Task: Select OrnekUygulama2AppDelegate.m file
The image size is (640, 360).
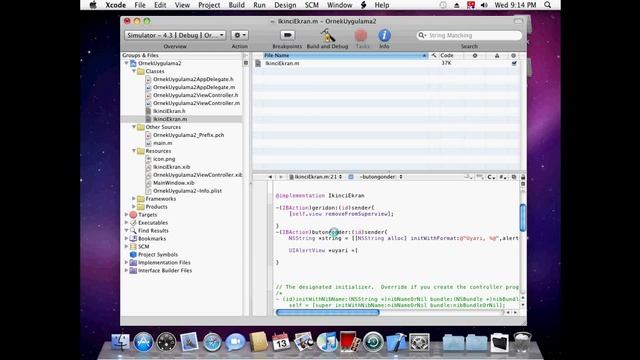Action: pos(194,87)
